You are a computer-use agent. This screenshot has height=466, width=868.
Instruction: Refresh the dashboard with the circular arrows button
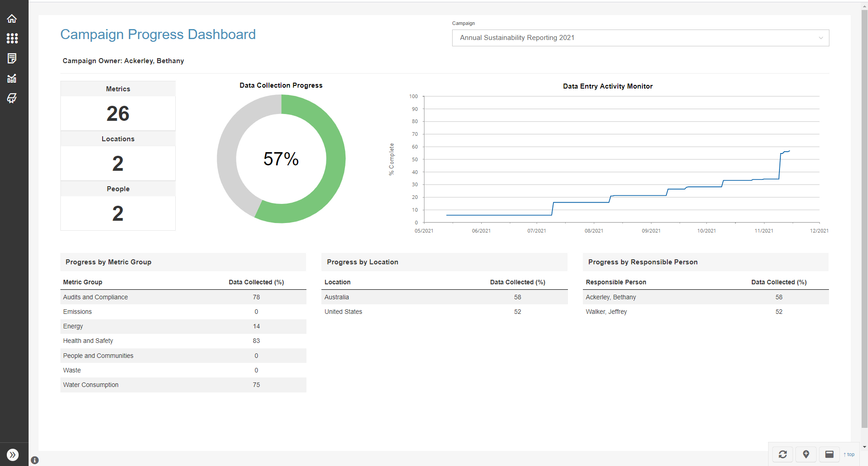(x=783, y=454)
